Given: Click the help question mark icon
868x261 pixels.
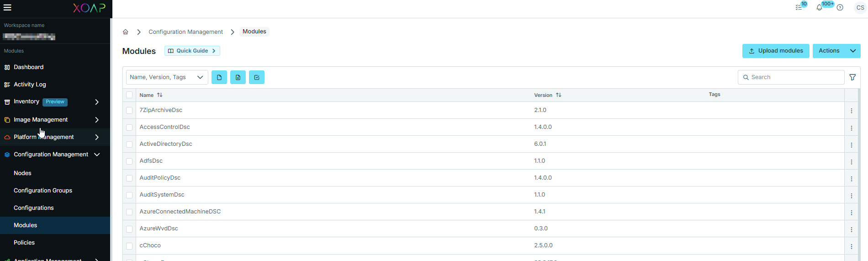Looking at the screenshot, I should coord(840,8).
